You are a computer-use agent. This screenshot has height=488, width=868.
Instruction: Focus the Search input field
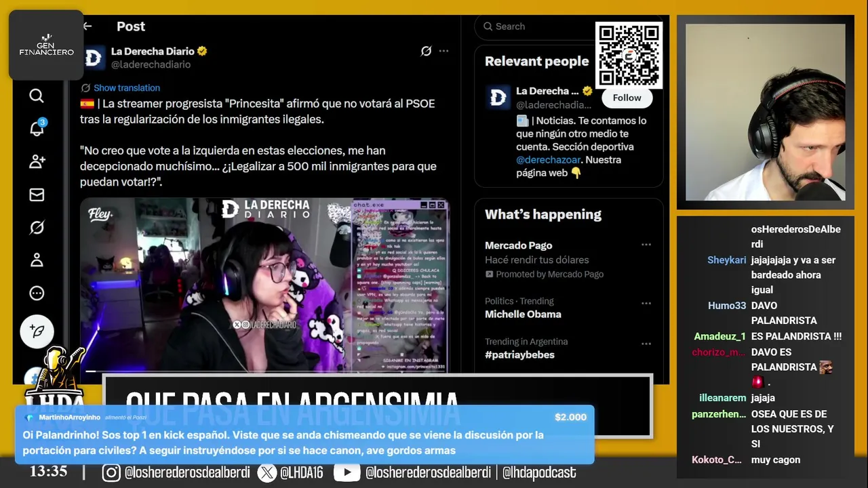click(536, 26)
